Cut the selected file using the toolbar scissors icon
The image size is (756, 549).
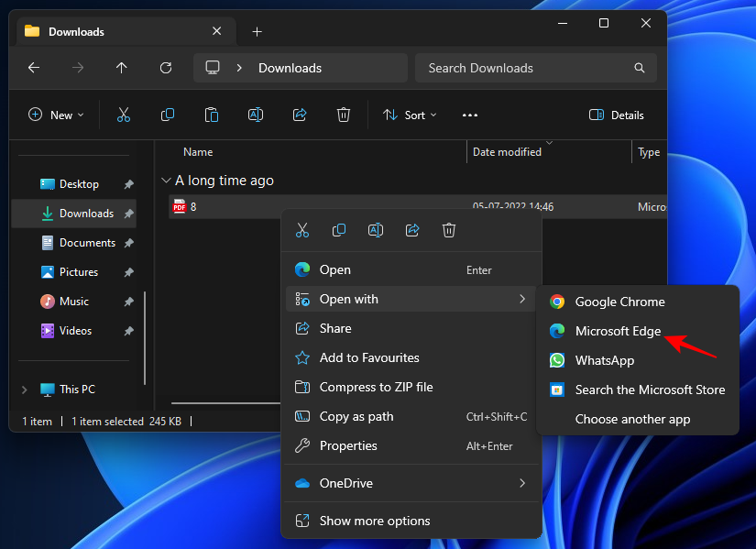(123, 115)
